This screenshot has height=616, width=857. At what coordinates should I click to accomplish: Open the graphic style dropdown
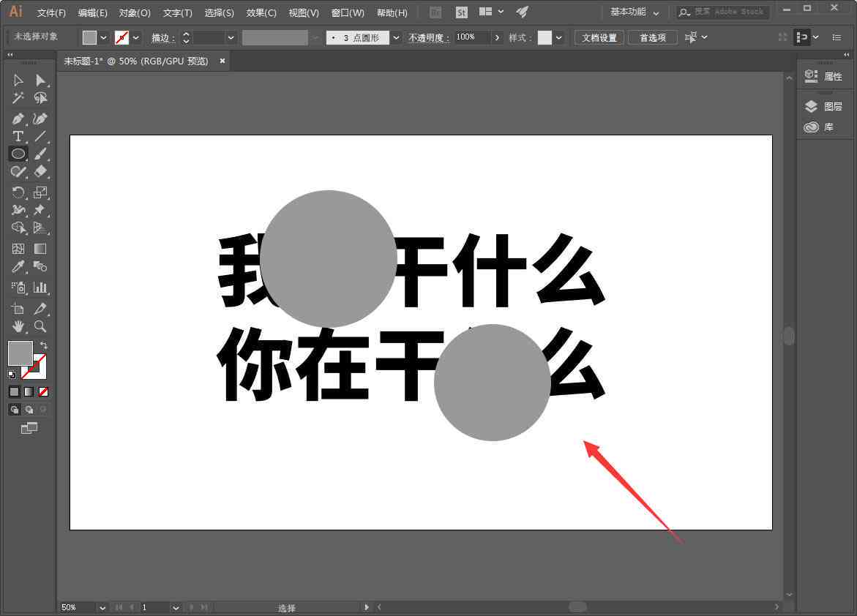pyautogui.click(x=558, y=38)
